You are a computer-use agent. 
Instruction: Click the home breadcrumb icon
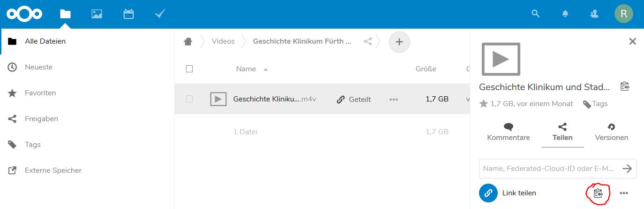coord(188,41)
